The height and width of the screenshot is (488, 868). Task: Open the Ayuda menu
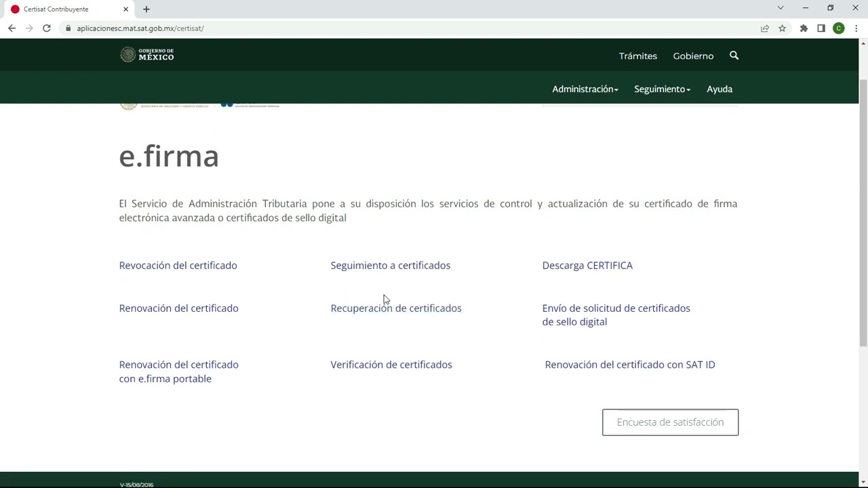[x=719, y=89]
